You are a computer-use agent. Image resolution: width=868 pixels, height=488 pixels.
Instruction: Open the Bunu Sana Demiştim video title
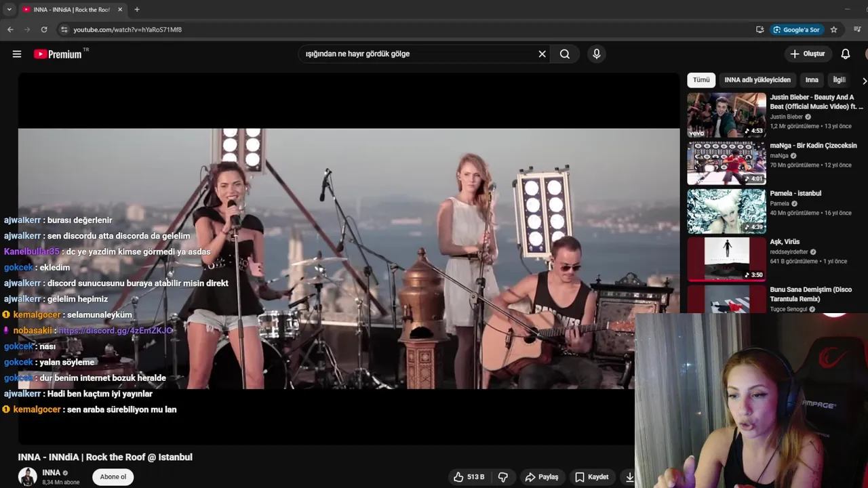pyautogui.click(x=810, y=294)
